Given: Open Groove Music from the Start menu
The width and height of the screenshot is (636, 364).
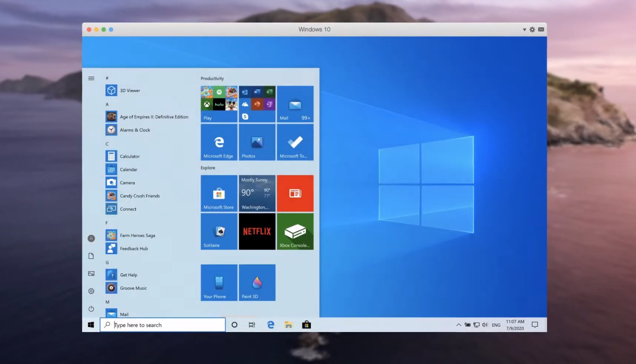Looking at the screenshot, I should click(133, 288).
